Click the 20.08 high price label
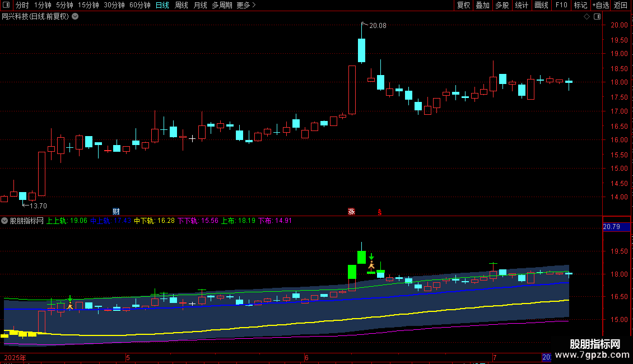Viewport: 633px width, 364px height. coord(378,25)
